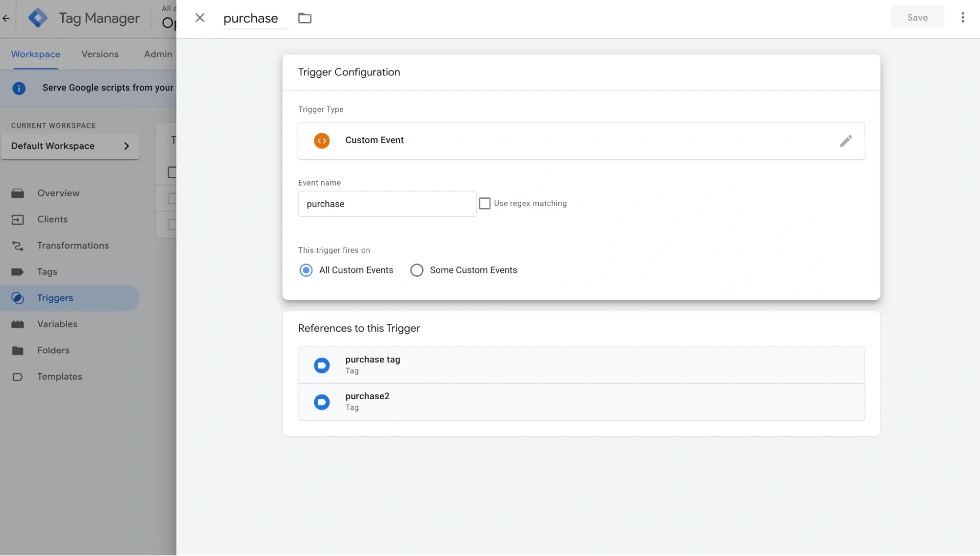980x556 pixels.
Task: Click the Clients sidebar icon
Action: 18,219
